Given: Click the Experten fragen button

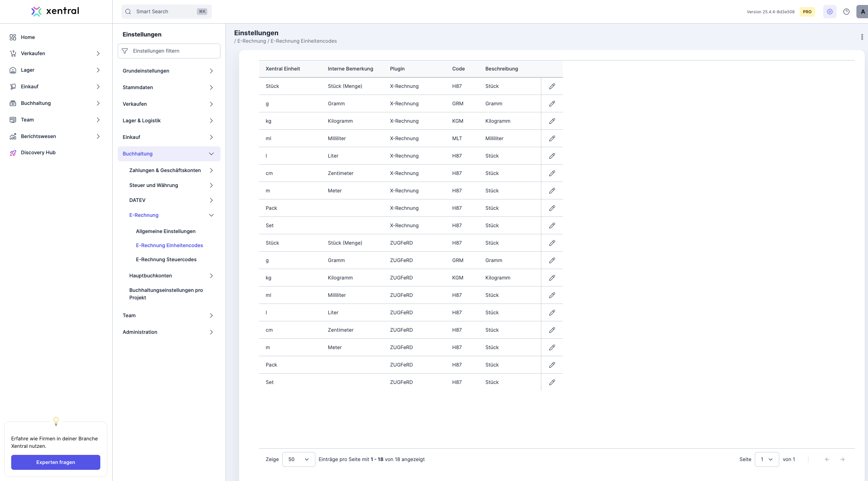Looking at the screenshot, I should click(56, 462).
